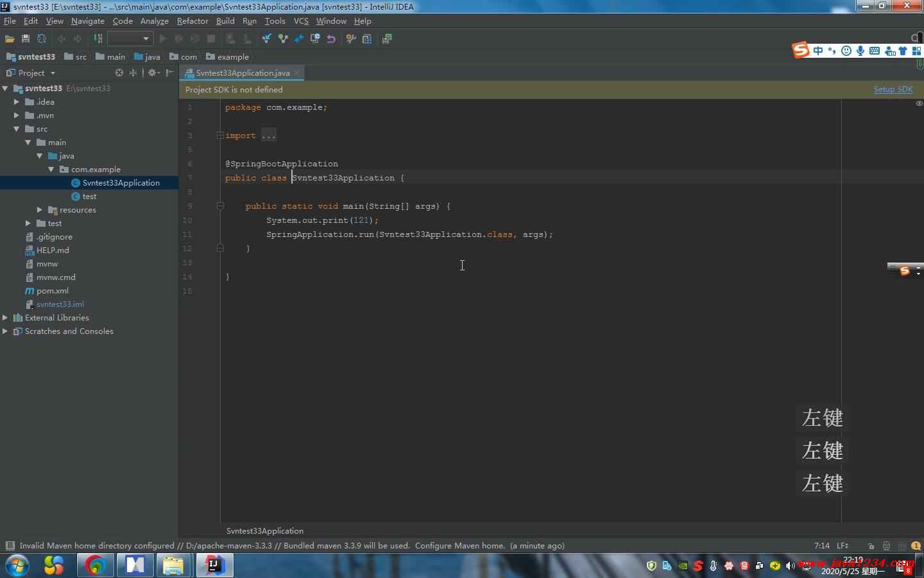
Task: Click the Setup SDK link
Action: coord(893,89)
